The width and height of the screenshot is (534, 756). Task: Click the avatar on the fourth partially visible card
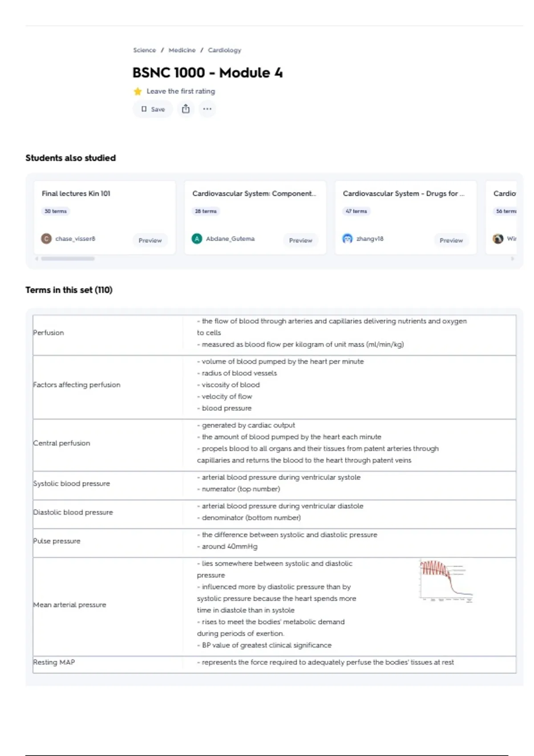(x=498, y=239)
